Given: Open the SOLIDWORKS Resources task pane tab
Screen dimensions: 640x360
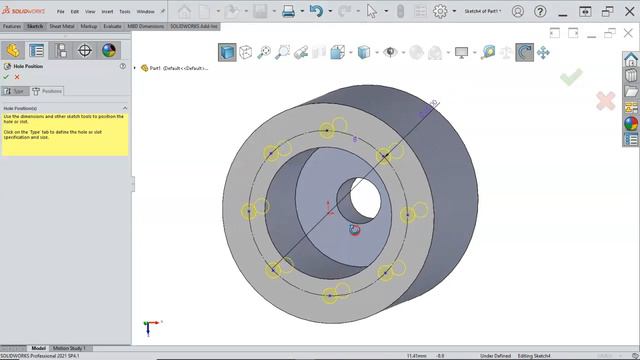Looking at the screenshot, I should 631,60.
